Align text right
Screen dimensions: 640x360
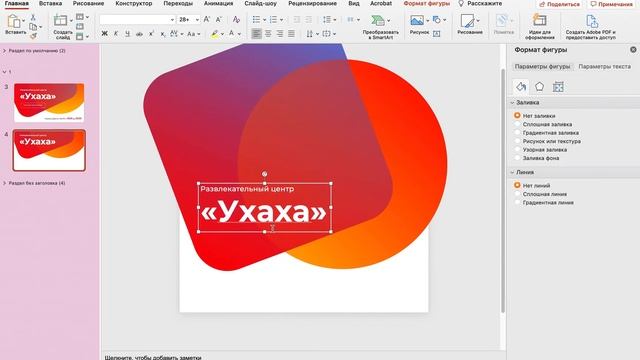point(280,33)
